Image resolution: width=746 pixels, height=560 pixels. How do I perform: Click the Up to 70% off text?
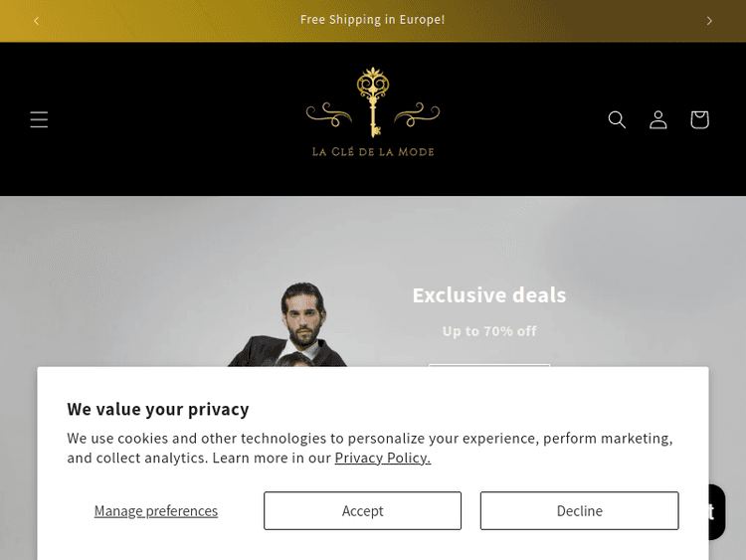(x=488, y=330)
